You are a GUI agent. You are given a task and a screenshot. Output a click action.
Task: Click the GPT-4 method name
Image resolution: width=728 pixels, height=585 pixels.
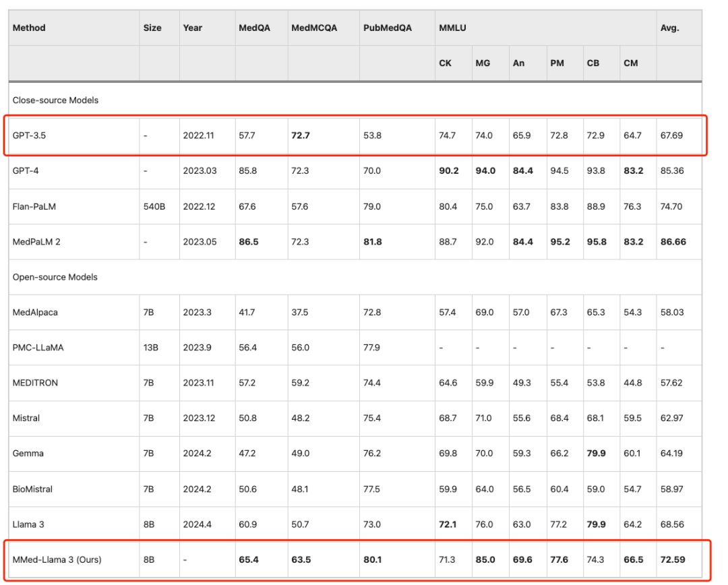pyautogui.click(x=26, y=171)
